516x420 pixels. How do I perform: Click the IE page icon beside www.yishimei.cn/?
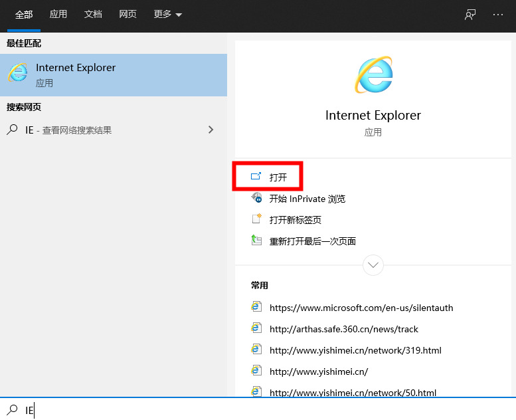(x=256, y=371)
